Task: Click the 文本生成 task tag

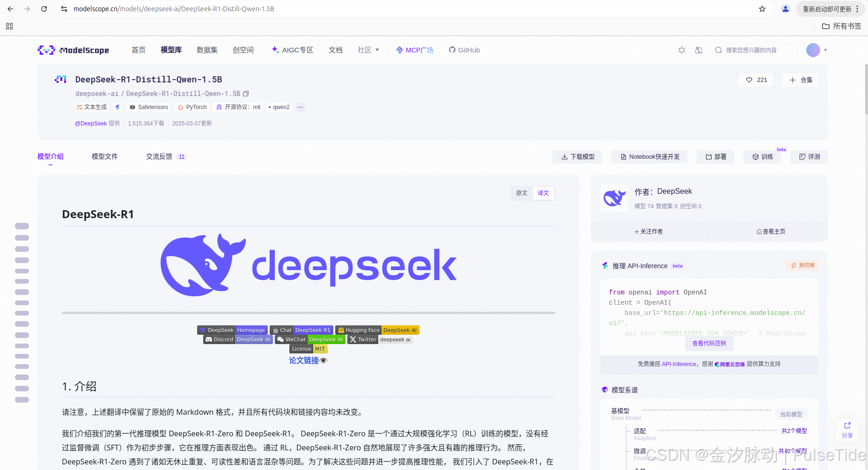Action: (92, 107)
